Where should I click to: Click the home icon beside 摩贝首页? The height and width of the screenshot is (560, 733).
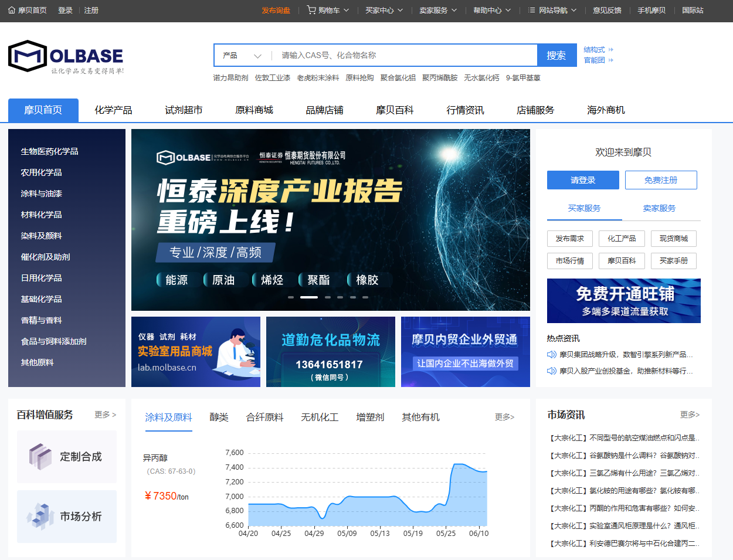(x=12, y=10)
